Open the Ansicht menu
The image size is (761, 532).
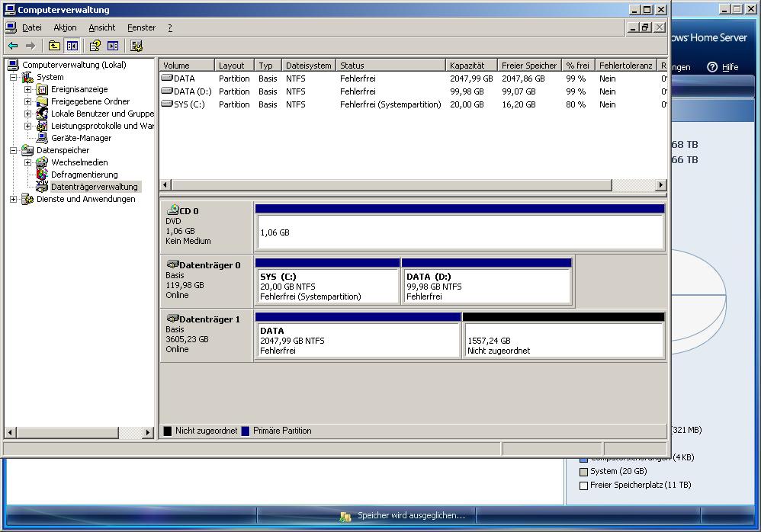pos(102,27)
